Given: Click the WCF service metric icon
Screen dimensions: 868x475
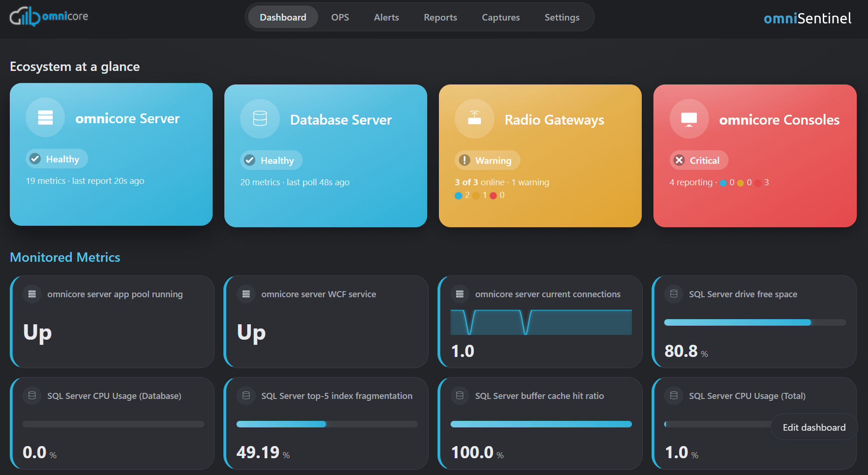Looking at the screenshot, I should [246, 294].
